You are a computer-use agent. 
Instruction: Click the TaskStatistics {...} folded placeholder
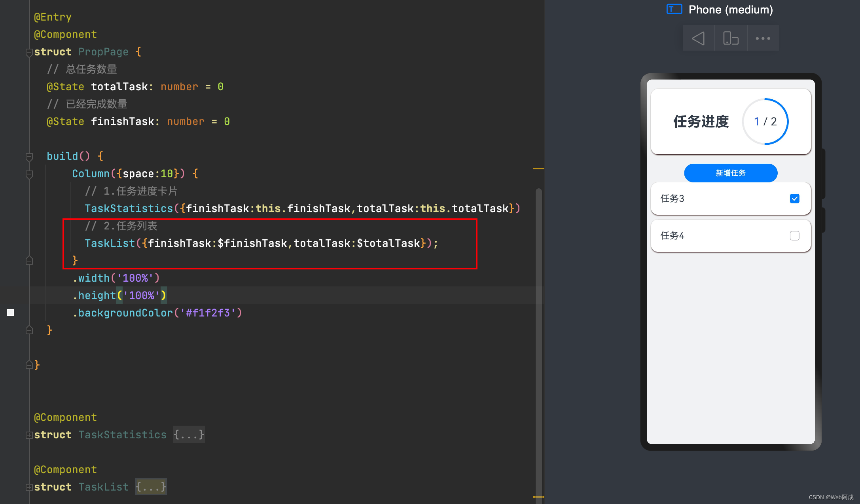point(189,435)
